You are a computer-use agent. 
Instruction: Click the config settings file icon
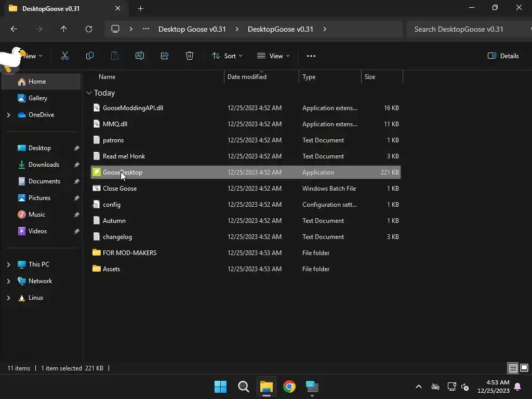97,205
